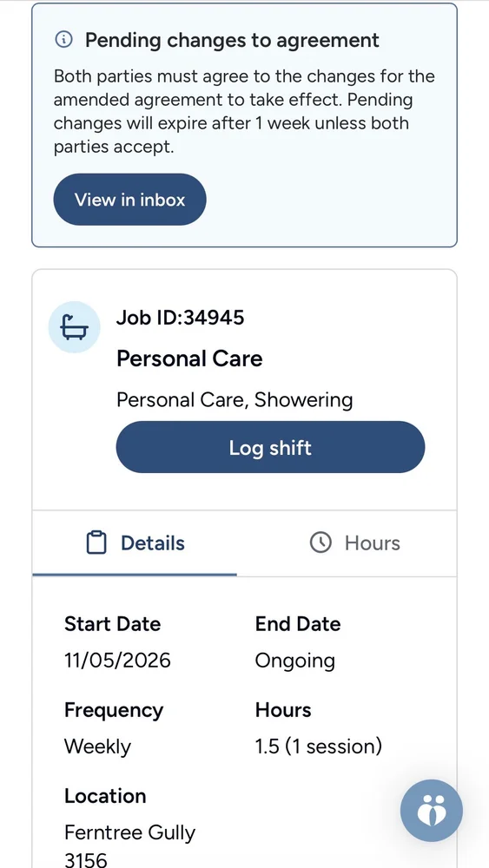Click the clock icon on Hours tab

point(320,542)
